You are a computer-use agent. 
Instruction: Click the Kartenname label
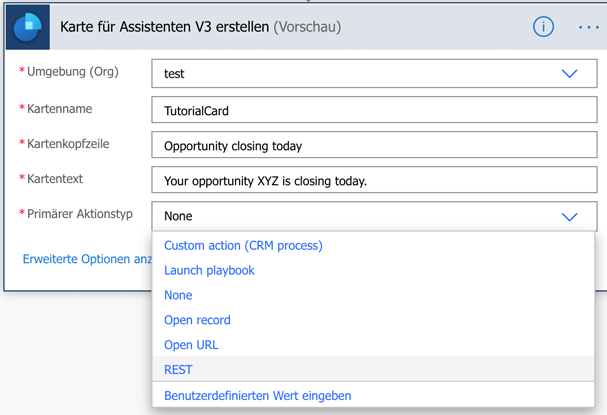tap(60, 109)
